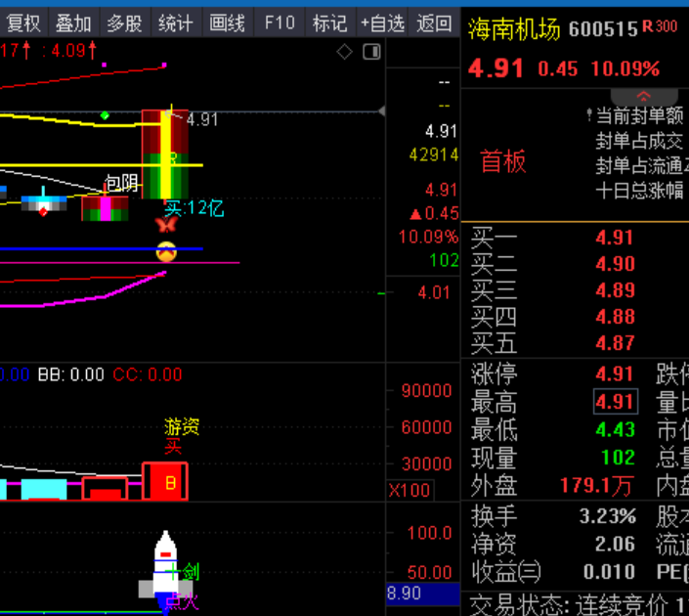Click 买三 bid price 4.89
This screenshot has width=689, height=616.
[x=615, y=290]
